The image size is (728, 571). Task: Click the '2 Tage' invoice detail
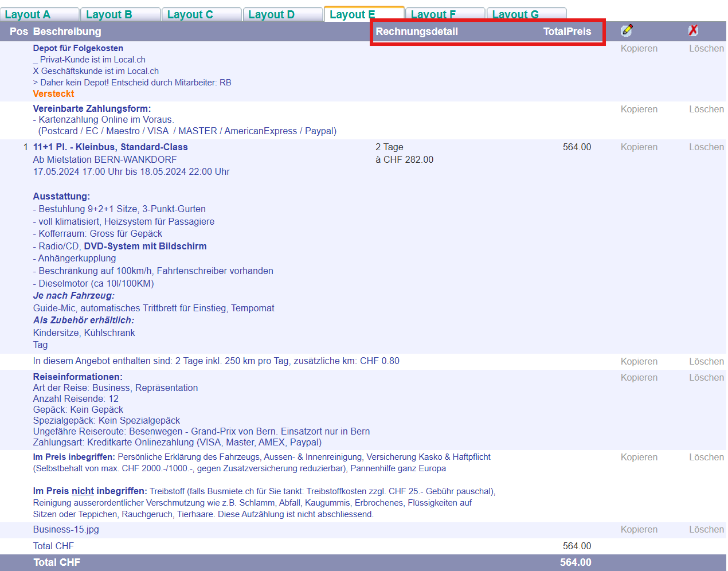[x=389, y=147]
